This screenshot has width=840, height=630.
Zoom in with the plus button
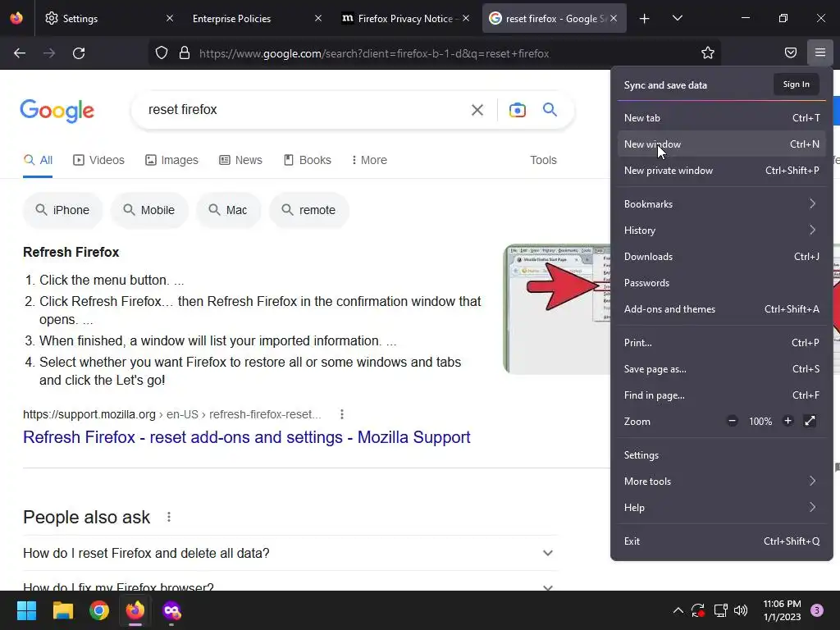(x=787, y=421)
